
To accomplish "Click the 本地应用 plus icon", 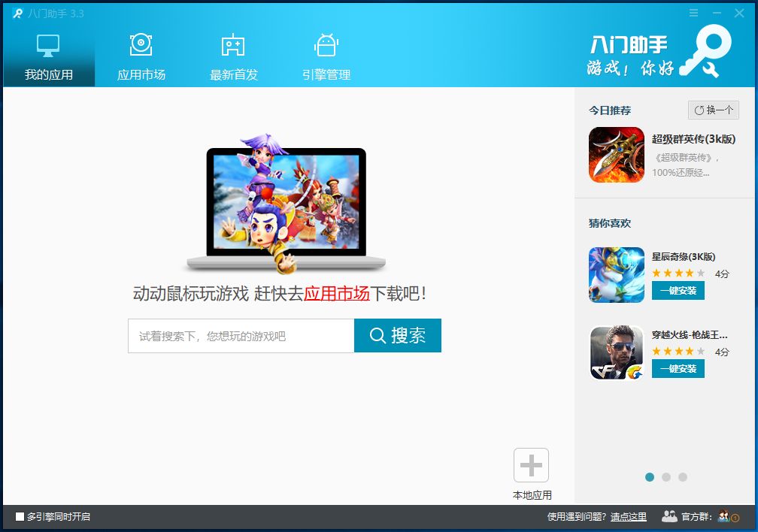I will pos(531,465).
